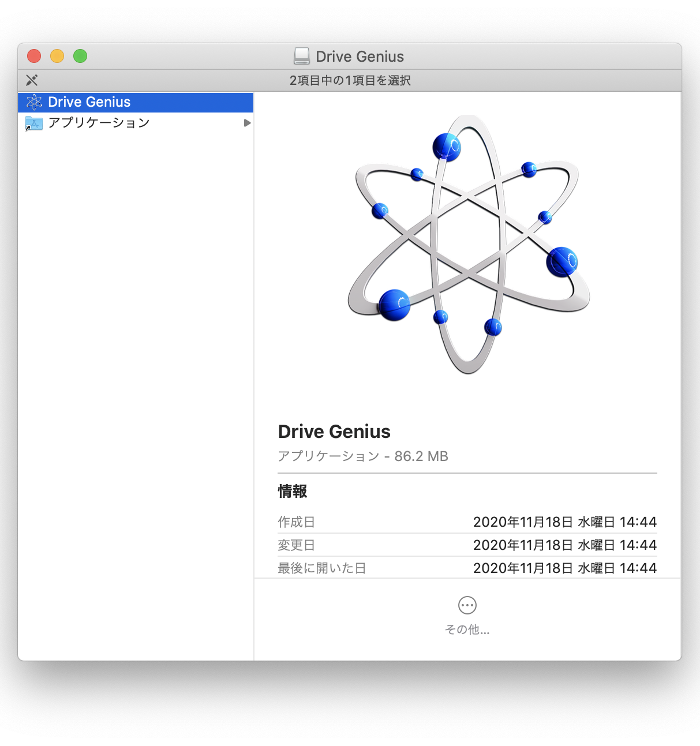
Task: Click the bold Drive Genius name in preview
Action: coord(334,432)
